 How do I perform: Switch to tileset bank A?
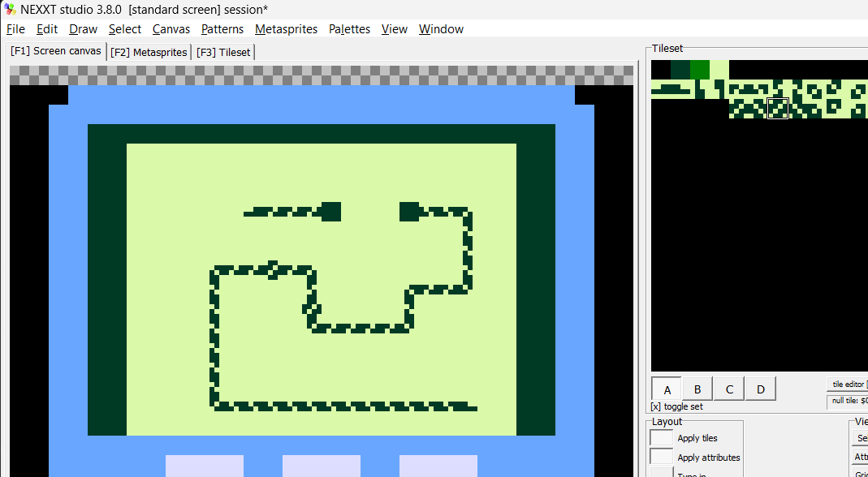(667, 389)
